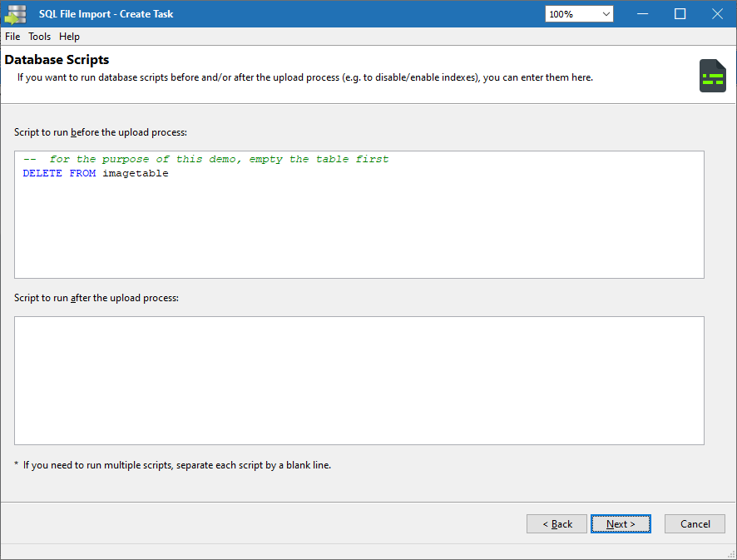This screenshot has height=560, width=737.
Task: Click the green demo comment line
Action: (205, 158)
